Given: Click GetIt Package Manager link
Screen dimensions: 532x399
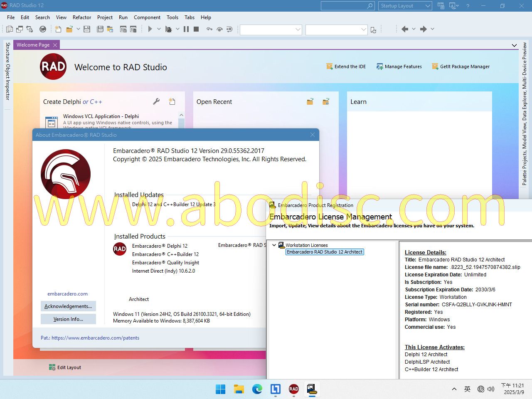Looking at the screenshot, I should 461,66.
